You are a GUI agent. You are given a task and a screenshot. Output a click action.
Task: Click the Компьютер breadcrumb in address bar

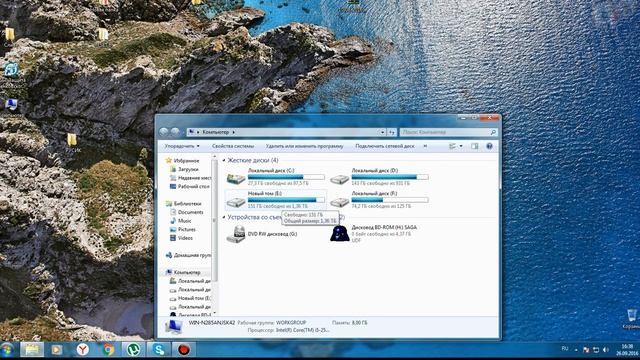[x=216, y=132]
